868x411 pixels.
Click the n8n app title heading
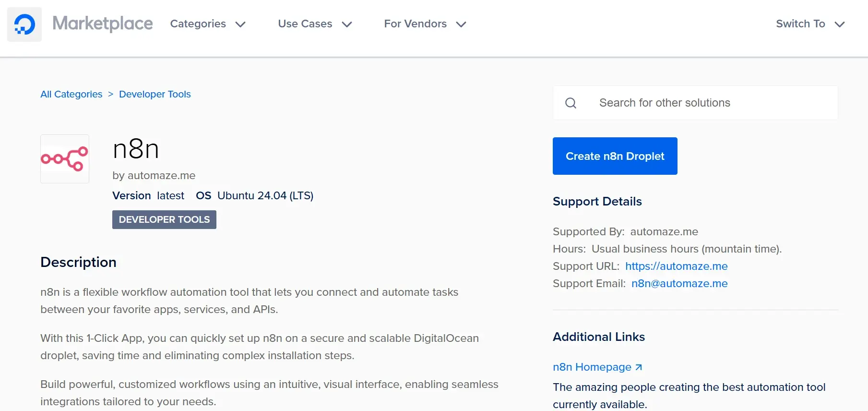[x=136, y=149]
